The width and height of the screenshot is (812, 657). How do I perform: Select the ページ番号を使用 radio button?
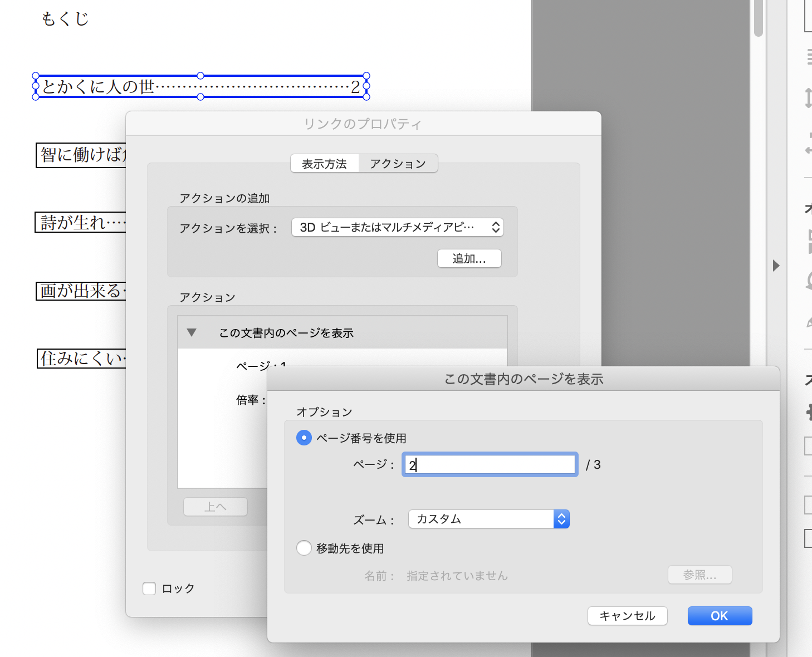point(304,438)
